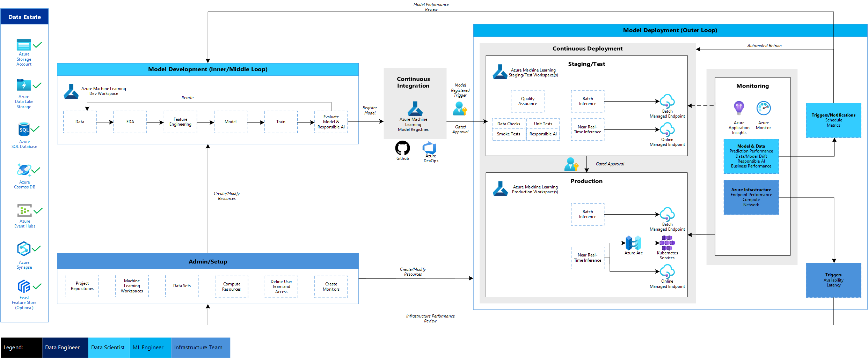This screenshot has width=868, height=358.
Task: Click the Azure Cosmos DB icon
Action: click(x=24, y=170)
